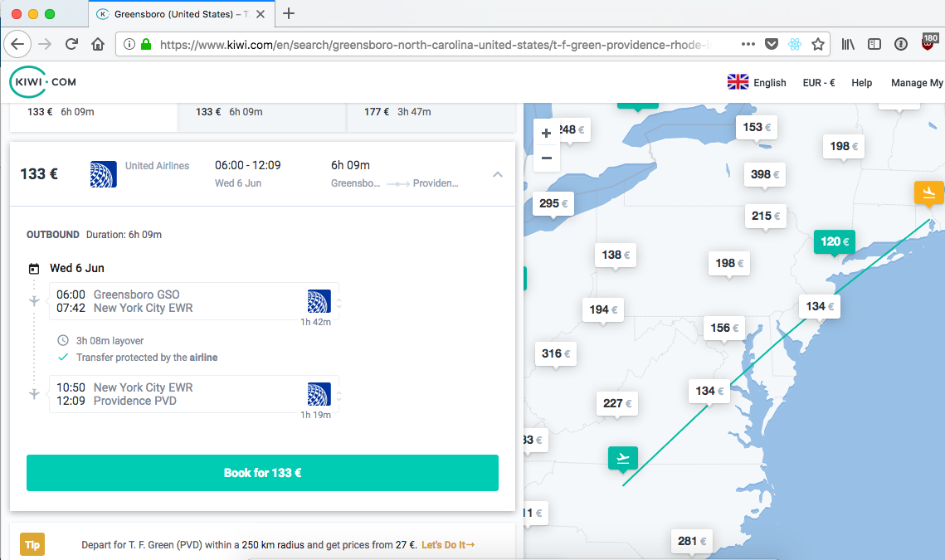945x560 pixels.
Task: Click the circular info extension icon
Action: click(901, 44)
